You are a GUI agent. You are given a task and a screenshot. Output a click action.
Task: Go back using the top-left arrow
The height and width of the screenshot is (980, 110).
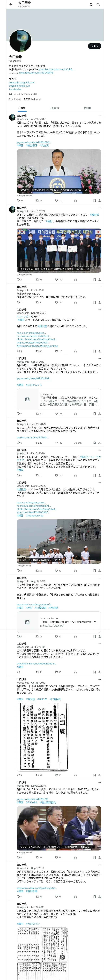[11, 5]
